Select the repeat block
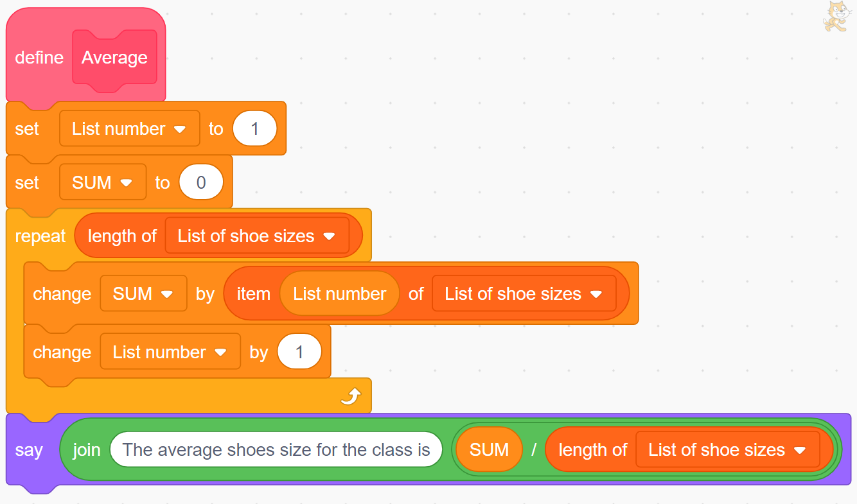This screenshot has height=504, width=857. (x=40, y=236)
